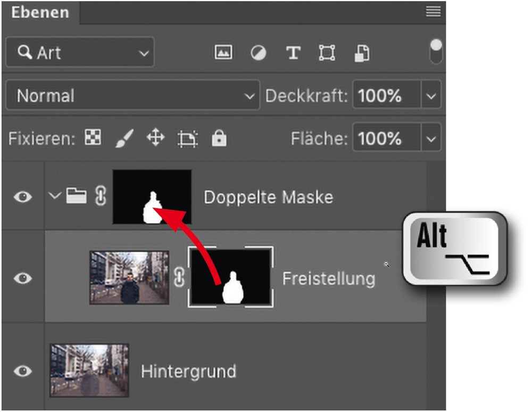The height and width of the screenshot is (412, 532).
Task: Hide the Hintergrund layer
Action: tap(23, 370)
